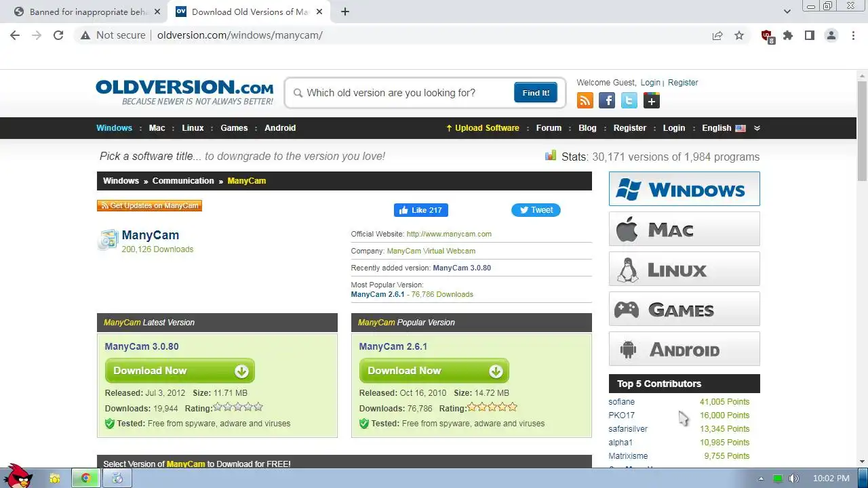Click the browser address bar URL
Image resolution: width=868 pixels, height=488 pixels.
(240, 35)
